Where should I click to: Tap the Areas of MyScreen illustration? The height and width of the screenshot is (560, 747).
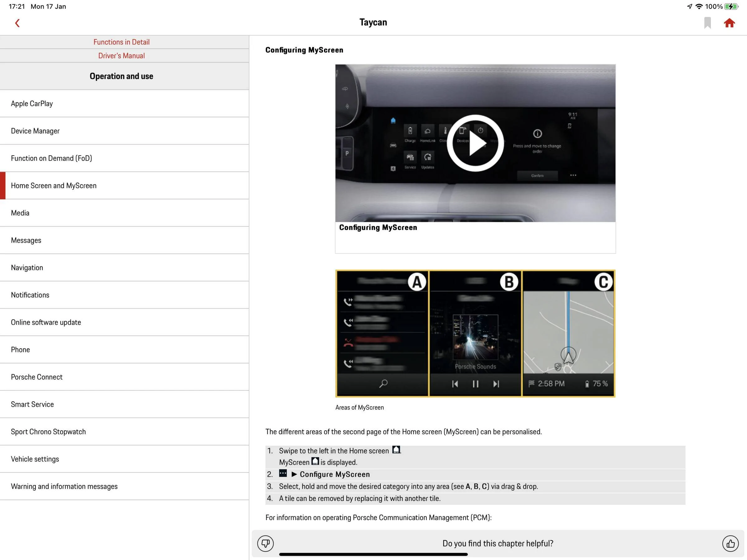(x=475, y=334)
